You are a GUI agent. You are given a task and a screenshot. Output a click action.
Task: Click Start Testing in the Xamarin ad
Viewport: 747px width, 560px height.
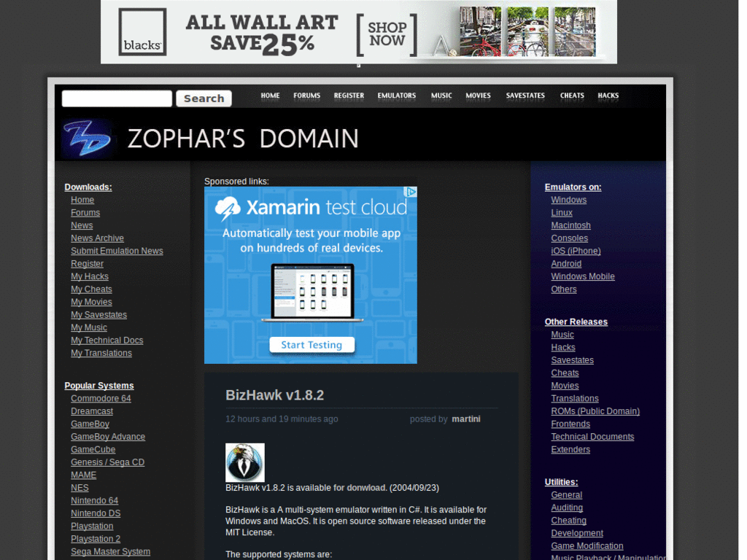(311, 345)
